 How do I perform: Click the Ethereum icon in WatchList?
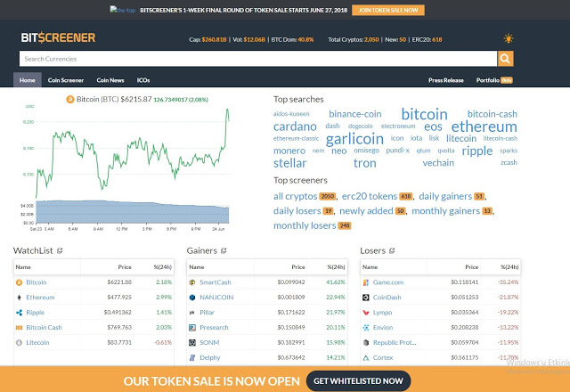coord(19,298)
